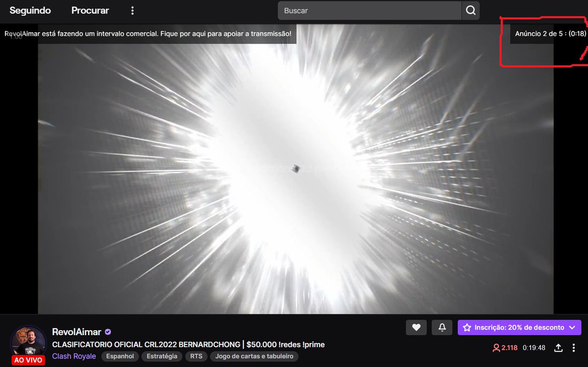
Task: Click the intervalo comercial ad notice
Action: pyautogui.click(x=148, y=34)
